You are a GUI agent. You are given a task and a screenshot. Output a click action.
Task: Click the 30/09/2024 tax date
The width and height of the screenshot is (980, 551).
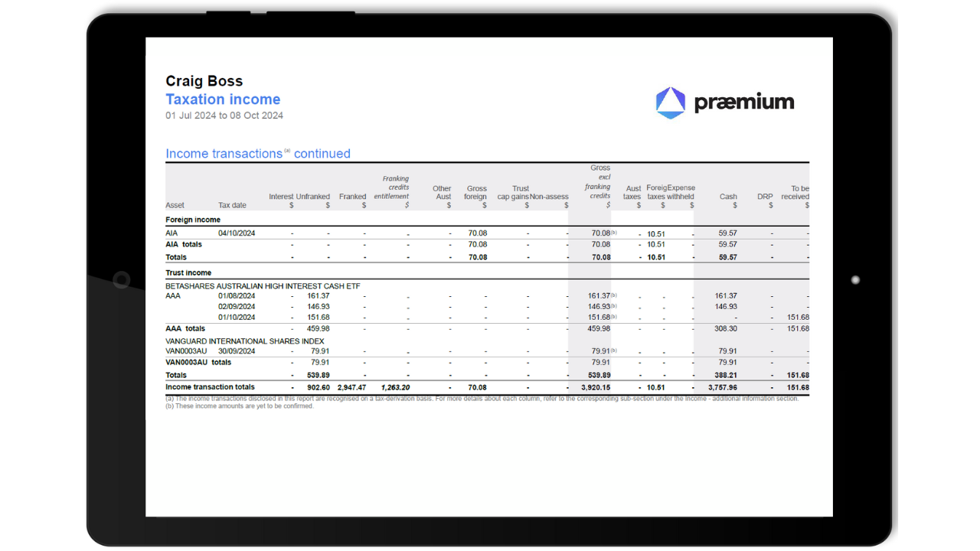(x=237, y=352)
